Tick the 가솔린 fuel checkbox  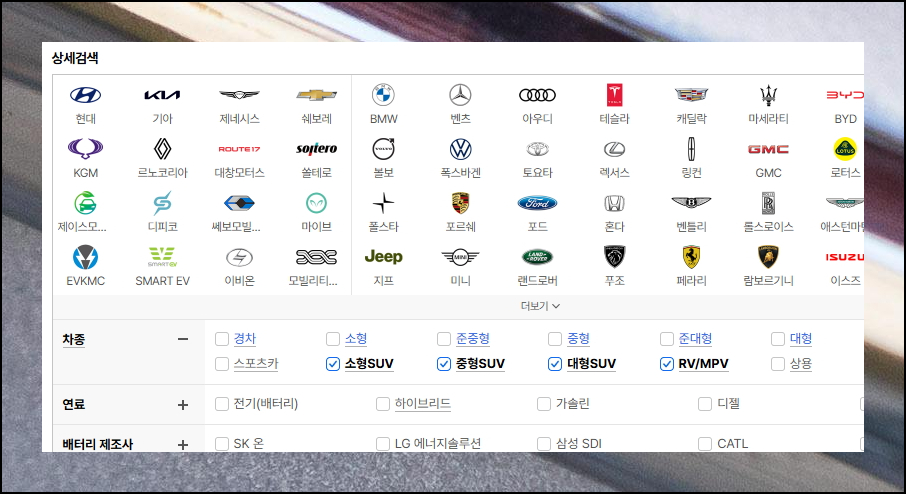[x=544, y=404]
